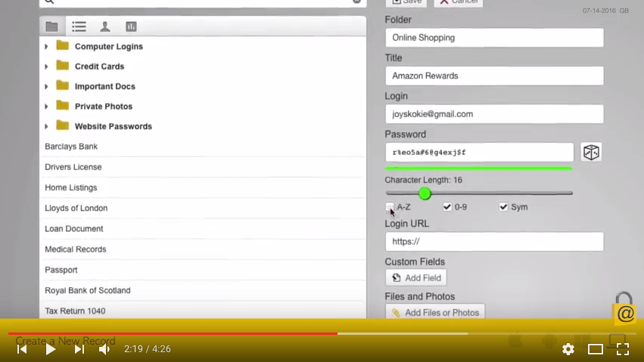This screenshot has height=362, width=644.
Task: Select the Private Photos folder icon
Action: (62, 105)
